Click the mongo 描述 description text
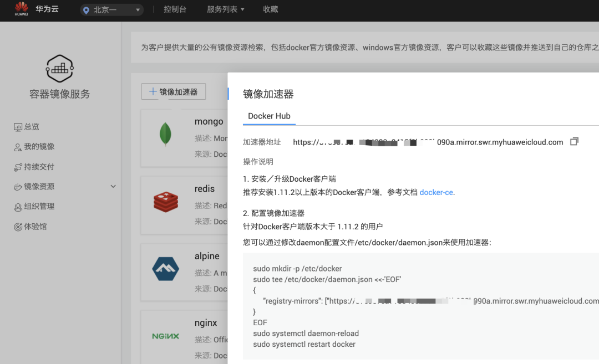Image resolution: width=599 pixels, height=364 pixels. click(x=211, y=138)
